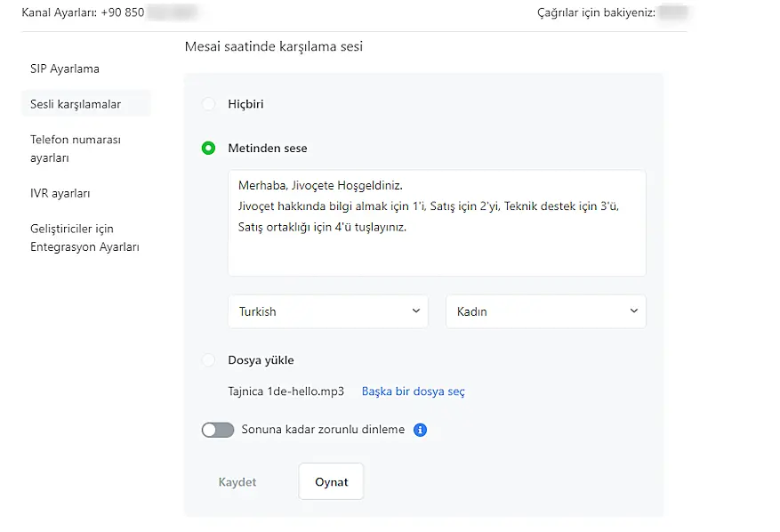Click the Çağrılar için bakiyeniz balance text
The width and height of the screenshot is (780, 532).
(x=596, y=13)
